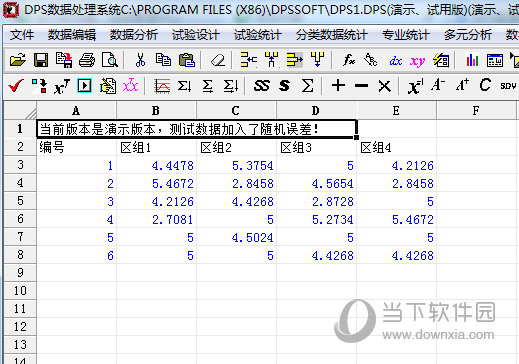Select row 9 header
Screen dimensions: 519x364
20,273
